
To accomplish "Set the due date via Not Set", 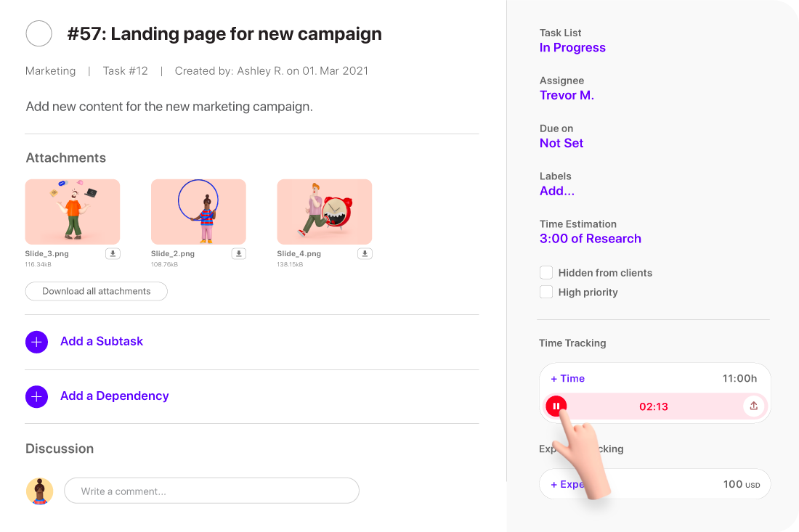I will 561,144.
